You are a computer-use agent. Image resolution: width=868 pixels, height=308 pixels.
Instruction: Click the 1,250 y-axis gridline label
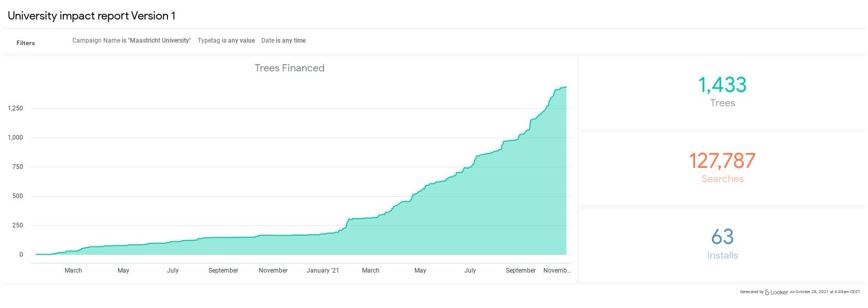15,108
